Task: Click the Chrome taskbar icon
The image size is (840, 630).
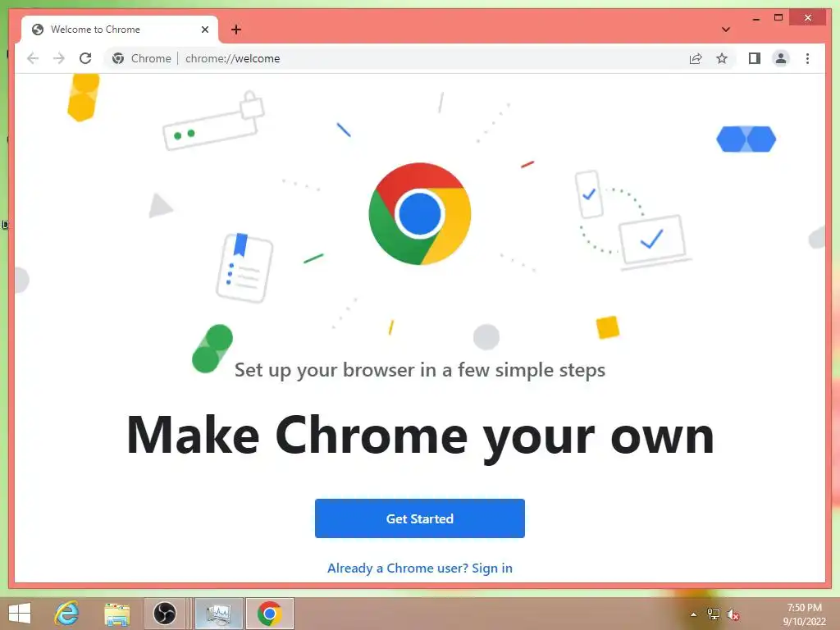Action: pos(269,614)
